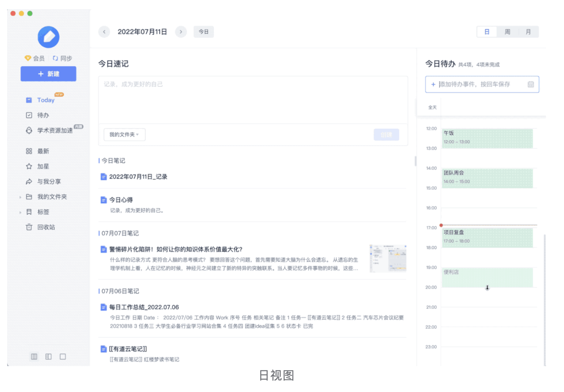564x392 pixels.
Task: Expand the 我的文件夹 tree arrow
Action: [20, 197]
